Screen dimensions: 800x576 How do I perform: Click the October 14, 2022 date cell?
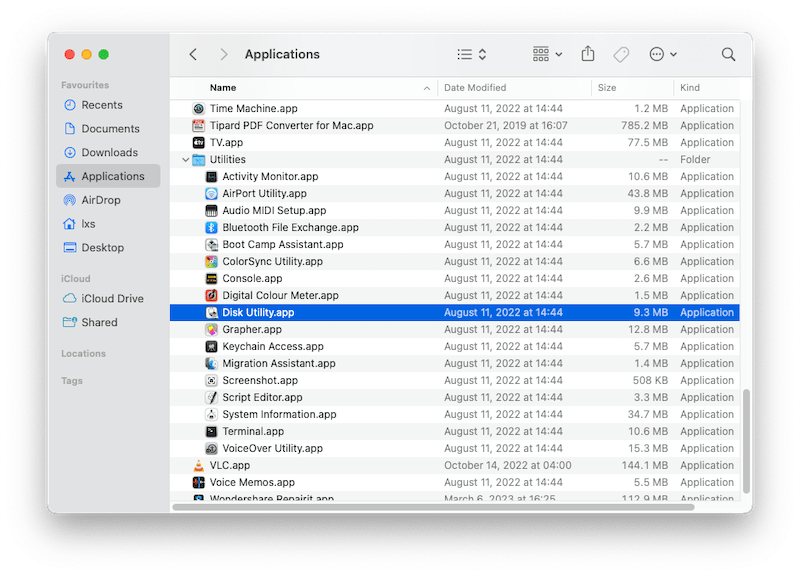508,465
